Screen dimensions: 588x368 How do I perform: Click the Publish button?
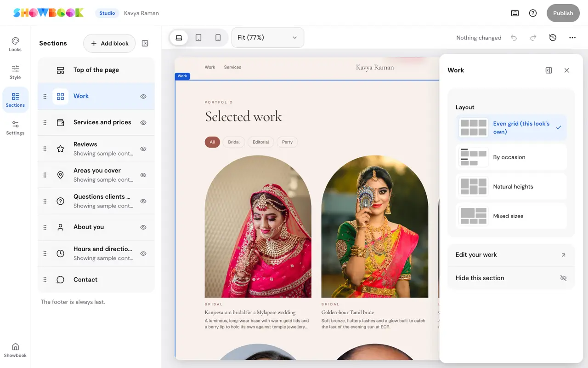563,13
